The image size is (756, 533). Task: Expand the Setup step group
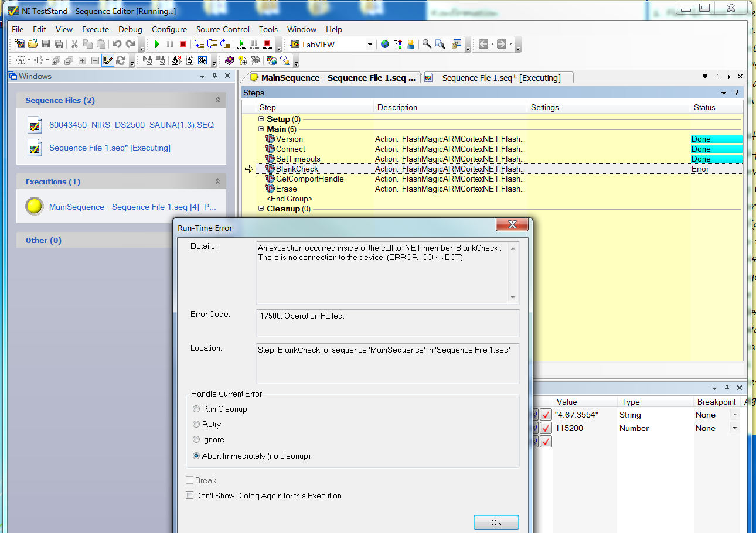(261, 119)
